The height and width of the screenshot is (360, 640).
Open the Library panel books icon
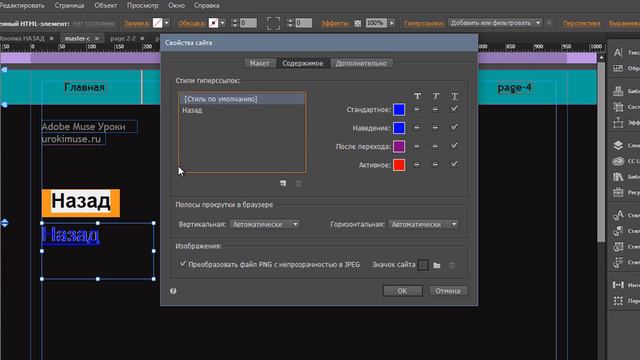click(618, 176)
